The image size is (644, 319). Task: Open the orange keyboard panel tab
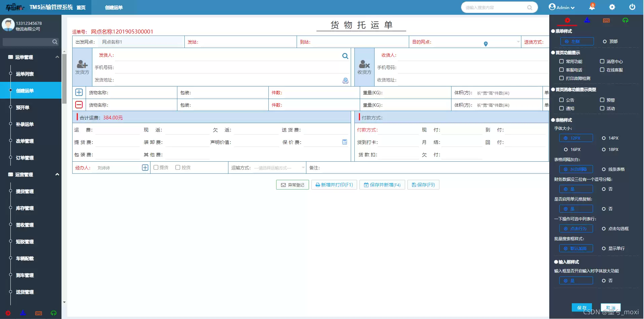pyautogui.click(x=606, y=20)
